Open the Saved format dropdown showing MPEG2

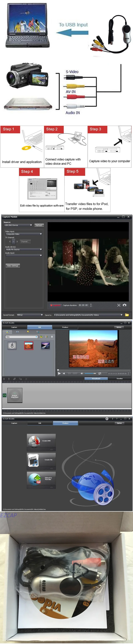point(30,315)
